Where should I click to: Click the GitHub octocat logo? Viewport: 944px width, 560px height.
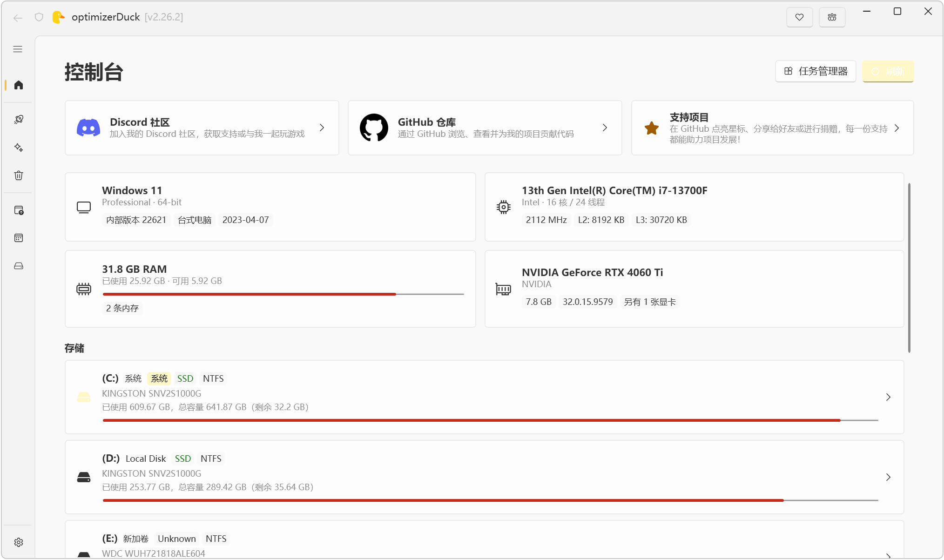[x=374, y=128]
